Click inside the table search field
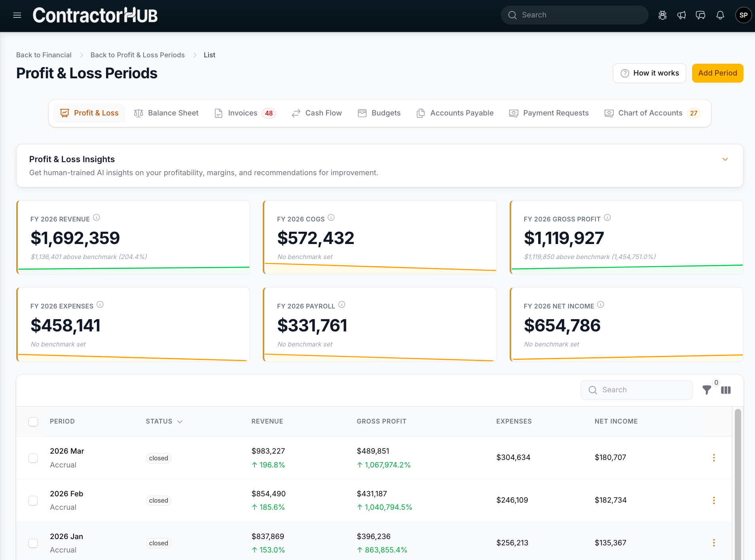Viewport: 755px width, 560px height. (637, 390)
